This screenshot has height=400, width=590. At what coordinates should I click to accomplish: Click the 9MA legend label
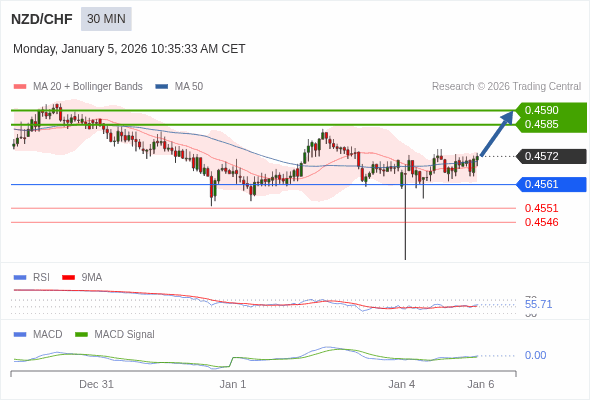click(92, 278)
